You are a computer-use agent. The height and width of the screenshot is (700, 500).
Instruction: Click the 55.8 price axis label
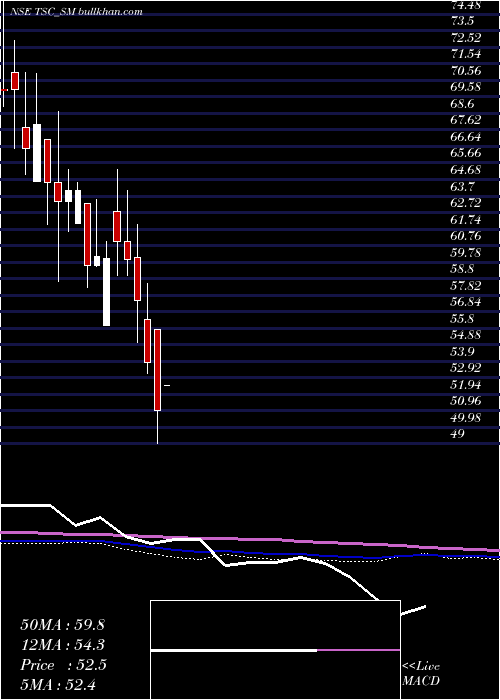[x=463, y=318]
